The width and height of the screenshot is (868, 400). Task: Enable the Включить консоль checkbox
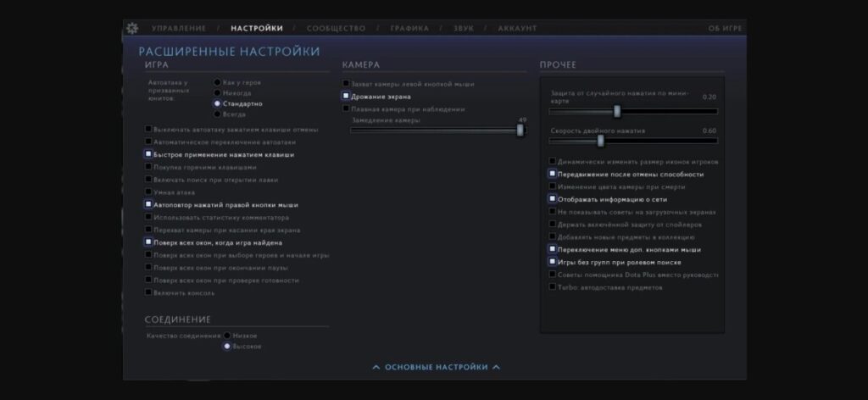click(148, 292)
